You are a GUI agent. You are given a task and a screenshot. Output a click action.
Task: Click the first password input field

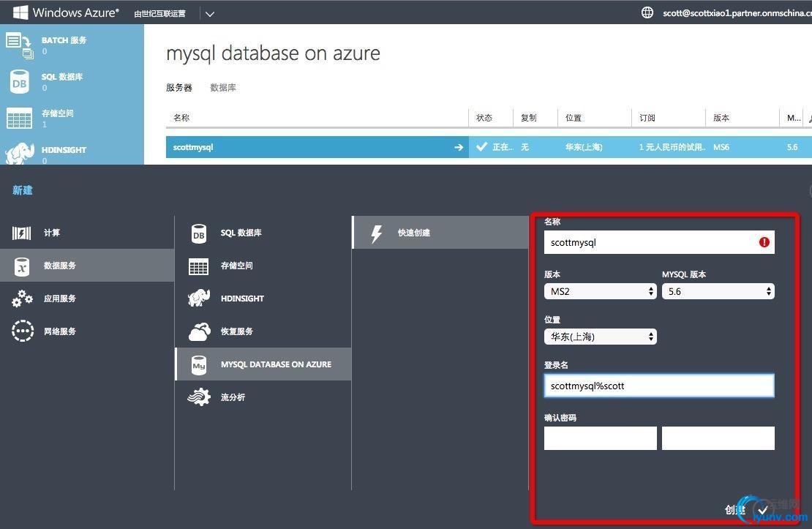click(x=600, y=438)
